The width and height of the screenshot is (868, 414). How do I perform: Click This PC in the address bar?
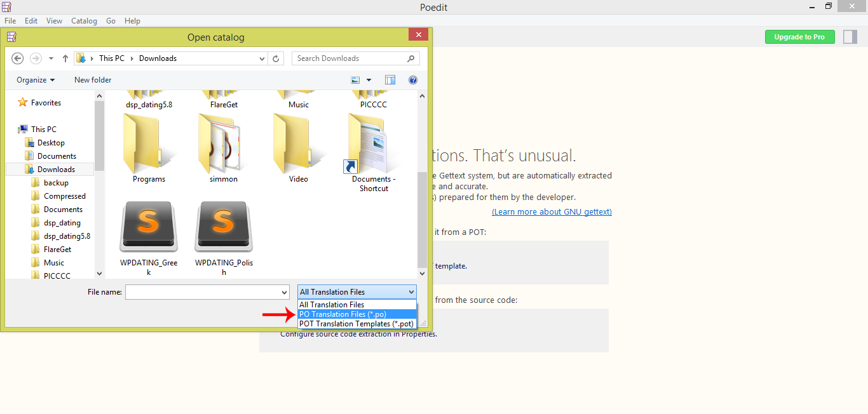(x=112, y=58)
